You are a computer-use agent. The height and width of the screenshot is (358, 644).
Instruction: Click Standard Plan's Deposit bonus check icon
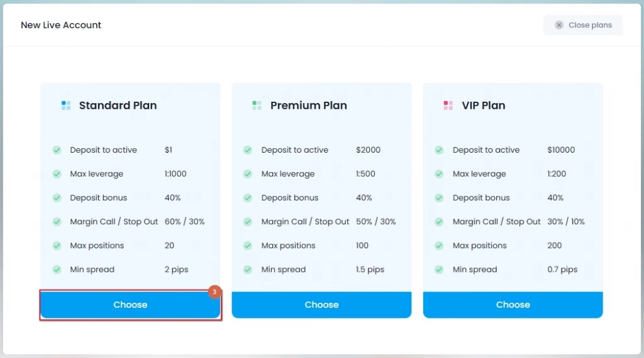tap(57, 198)
